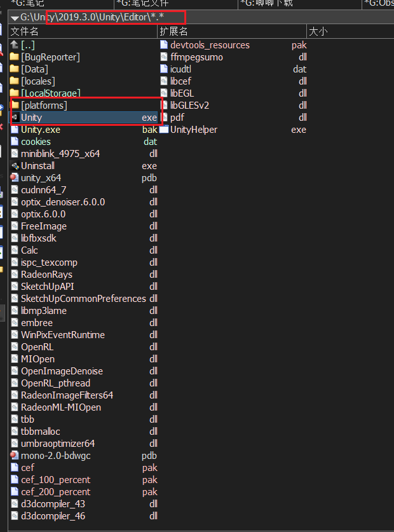
Task: Select the Unity.exe bak file icon
Action: [15, 130]
